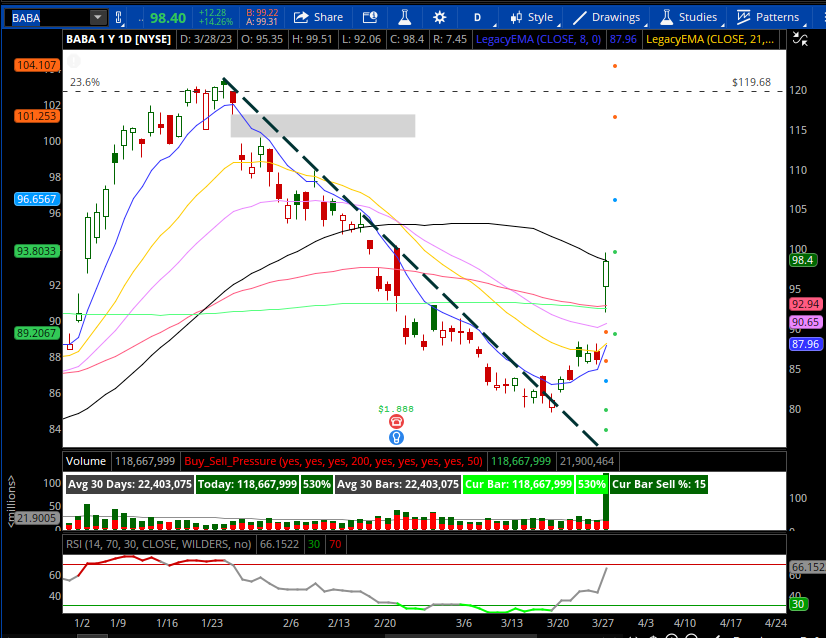Screen dimensions: 826x638
Task: Open the Studies menu
Action: pyautogui.click(x=689, y=17)
